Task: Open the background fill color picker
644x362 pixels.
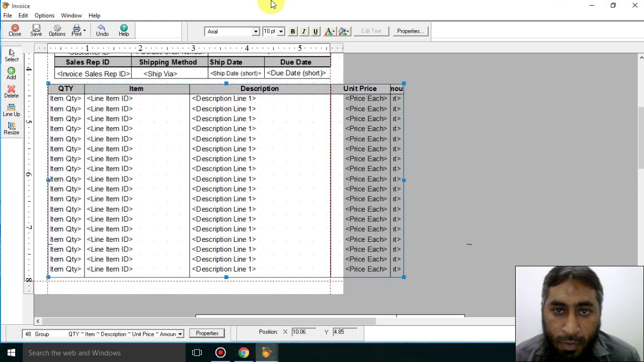Action: [x=344, y=31]
